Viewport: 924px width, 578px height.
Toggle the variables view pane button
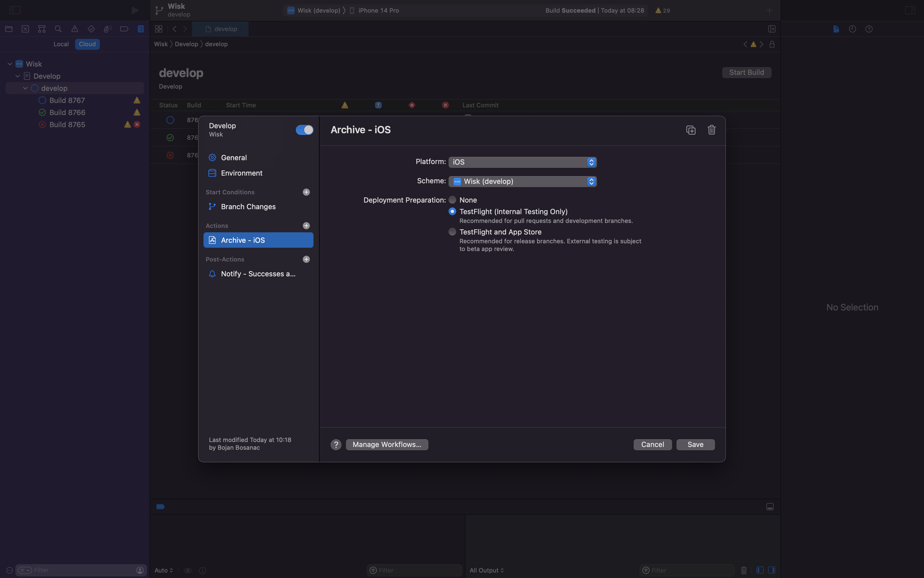tap(760, 570)
